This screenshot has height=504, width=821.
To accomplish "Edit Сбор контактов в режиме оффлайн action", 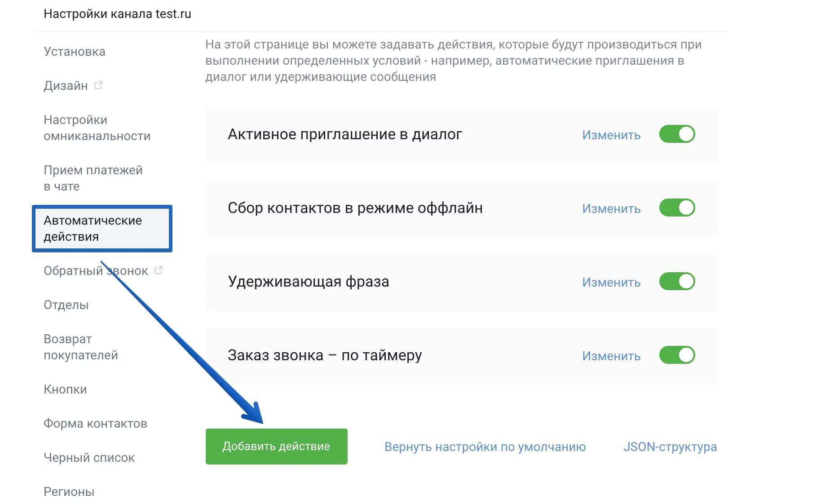I will [611, 209].
